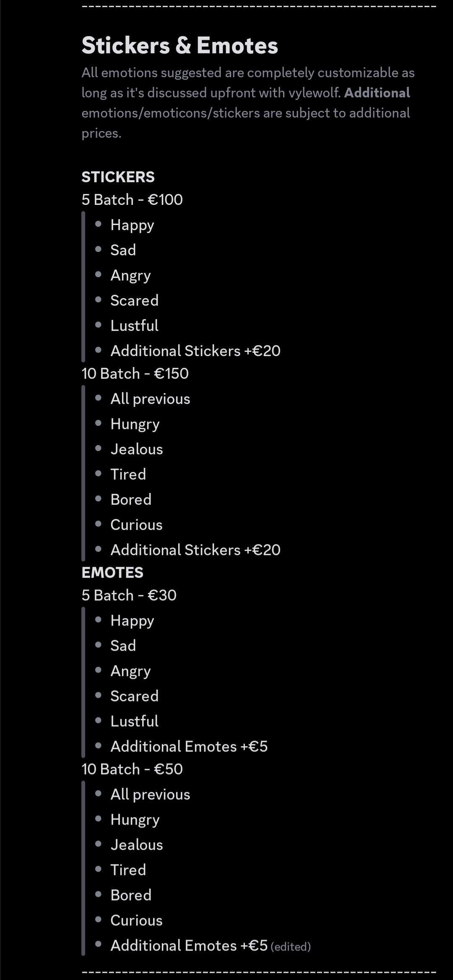Click All previous in the stickers list
Viewport: 453px width, 980px height.
pyautogui.click(x=150, y=399)
